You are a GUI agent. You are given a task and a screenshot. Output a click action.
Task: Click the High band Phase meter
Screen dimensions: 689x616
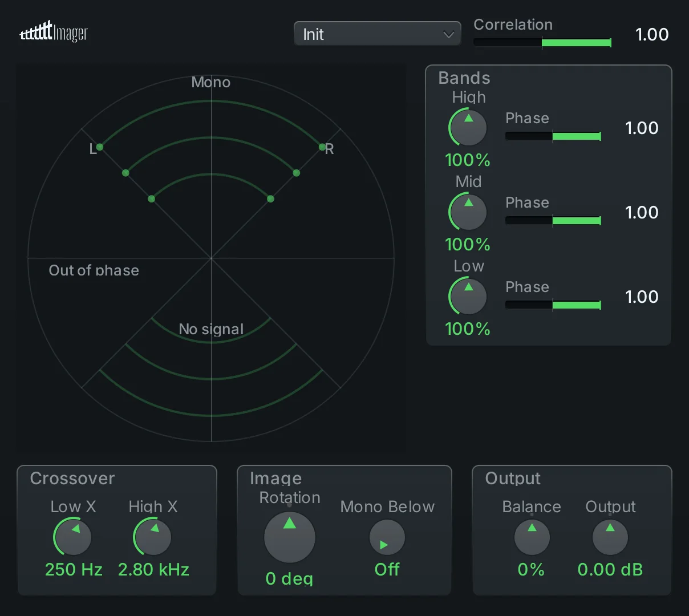tap(553, 136)
